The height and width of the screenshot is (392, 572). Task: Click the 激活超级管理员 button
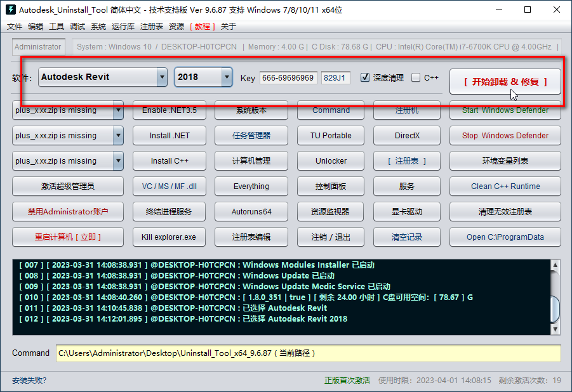click(x=68, y=186)
